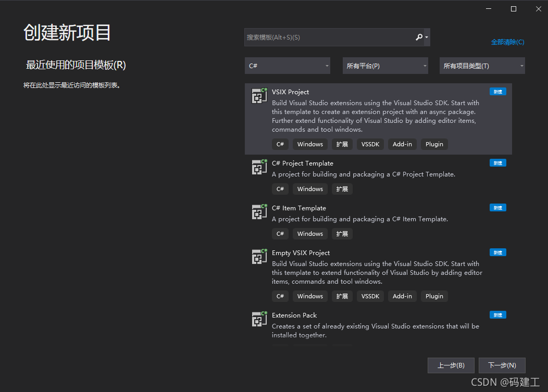Maximize the 创建新项目 dialog window
The image size is (548, 392).
pyautogui.click(x=514, y=9)
